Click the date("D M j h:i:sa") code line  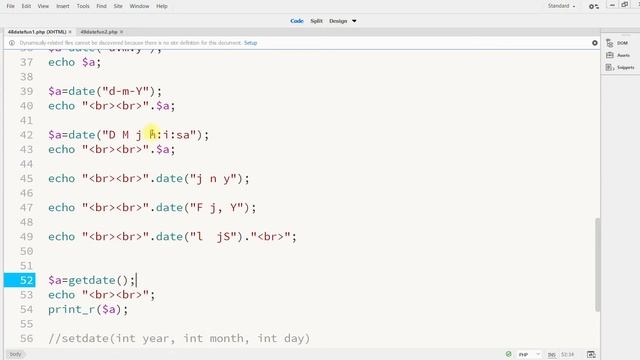[x=129, y=135]
